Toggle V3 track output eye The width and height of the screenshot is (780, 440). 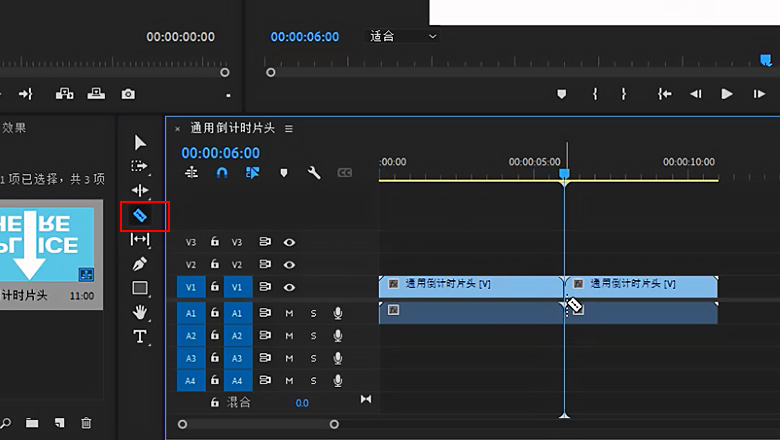coord(289,242)
